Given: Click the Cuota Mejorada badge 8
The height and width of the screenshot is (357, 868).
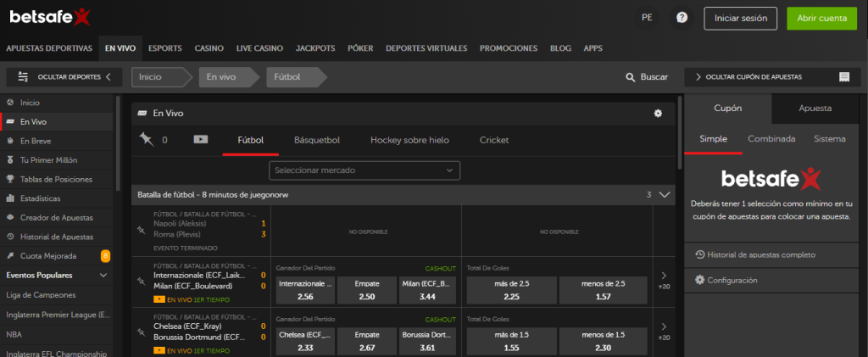Looking at the screenshot, I should click(x=104, y=256).
